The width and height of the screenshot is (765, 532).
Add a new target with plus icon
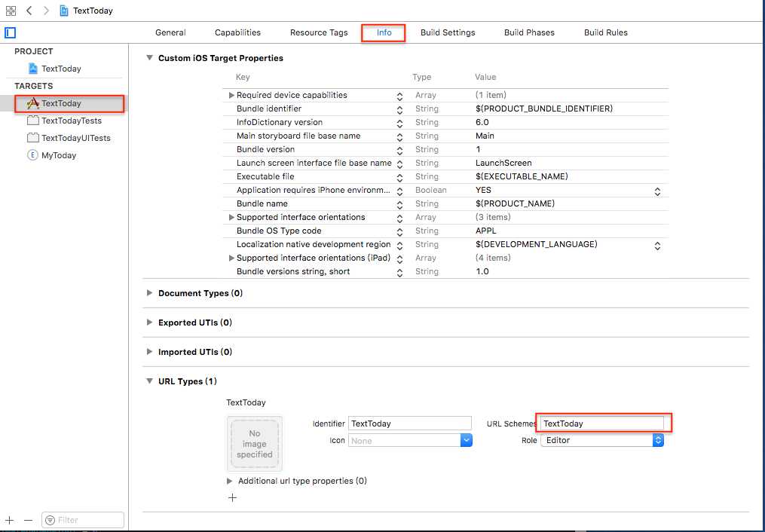pos(9,520)
